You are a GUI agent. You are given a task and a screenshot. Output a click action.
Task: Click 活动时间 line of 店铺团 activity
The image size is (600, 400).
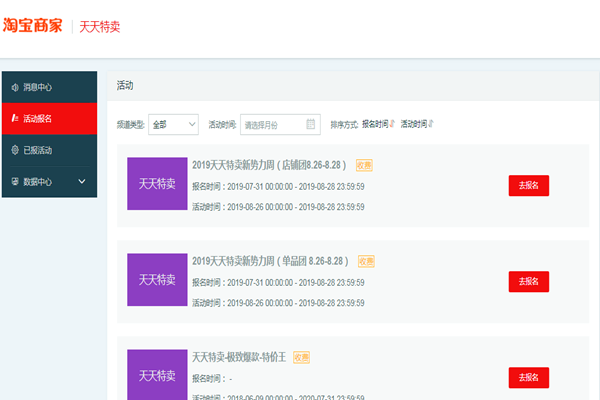click(x=278, y=207)
